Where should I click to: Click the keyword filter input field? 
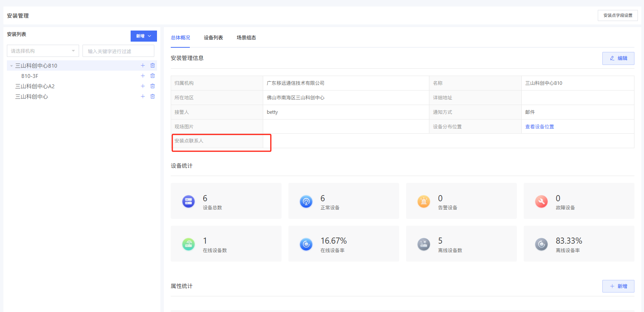[x=118, y=51]
